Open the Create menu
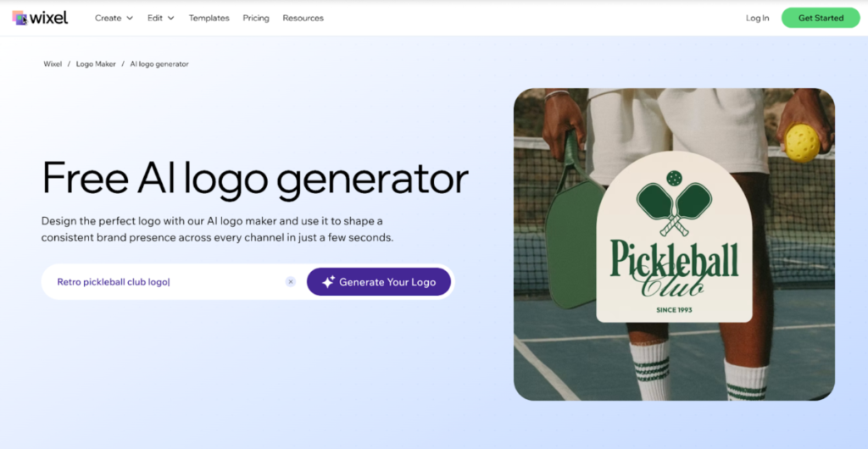Viewport: 868px width, 449px height. [114, 19]
